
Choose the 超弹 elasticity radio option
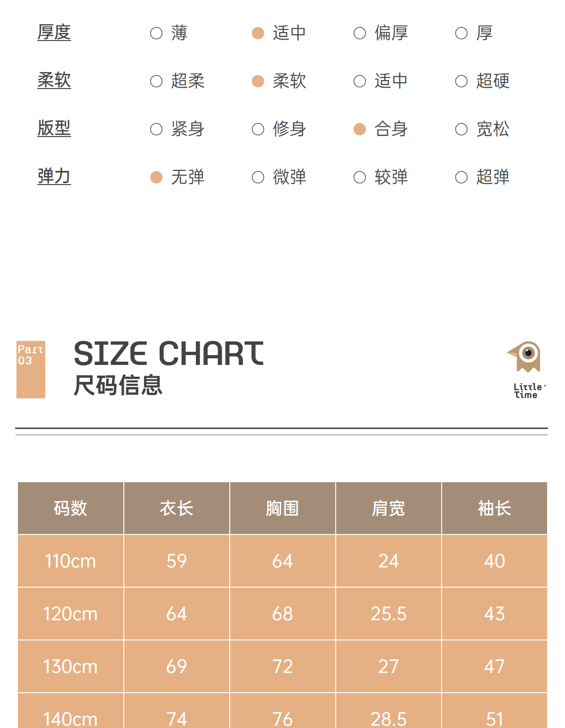[461, 178]
